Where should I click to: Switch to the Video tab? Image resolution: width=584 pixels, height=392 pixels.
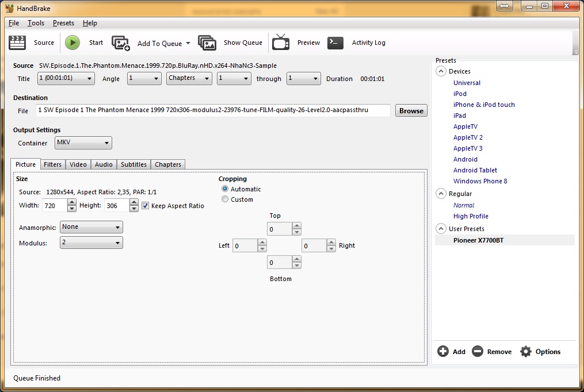[78, 164]
